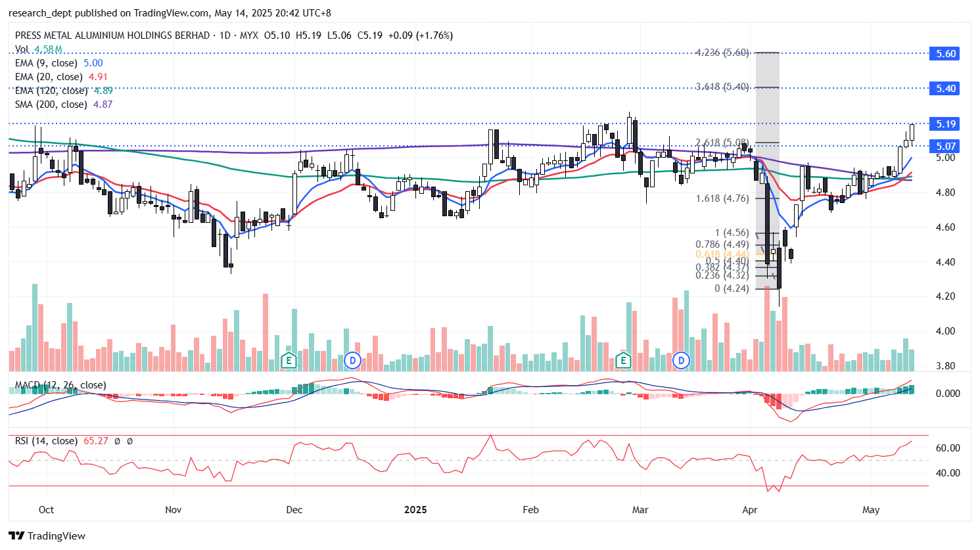Click the 5.00 tick on price axis
This screenshot has width=980, height=550.
946,158
